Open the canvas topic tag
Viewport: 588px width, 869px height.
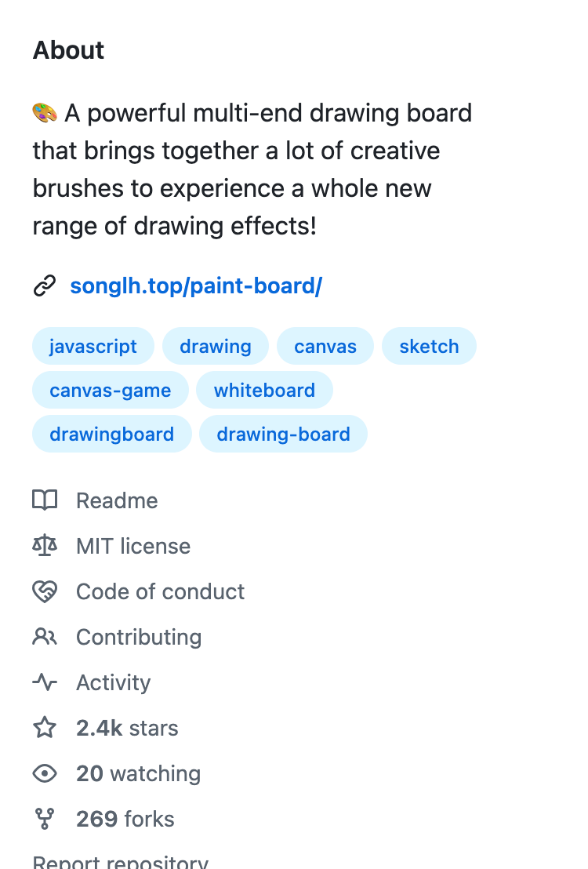[325, 347]
